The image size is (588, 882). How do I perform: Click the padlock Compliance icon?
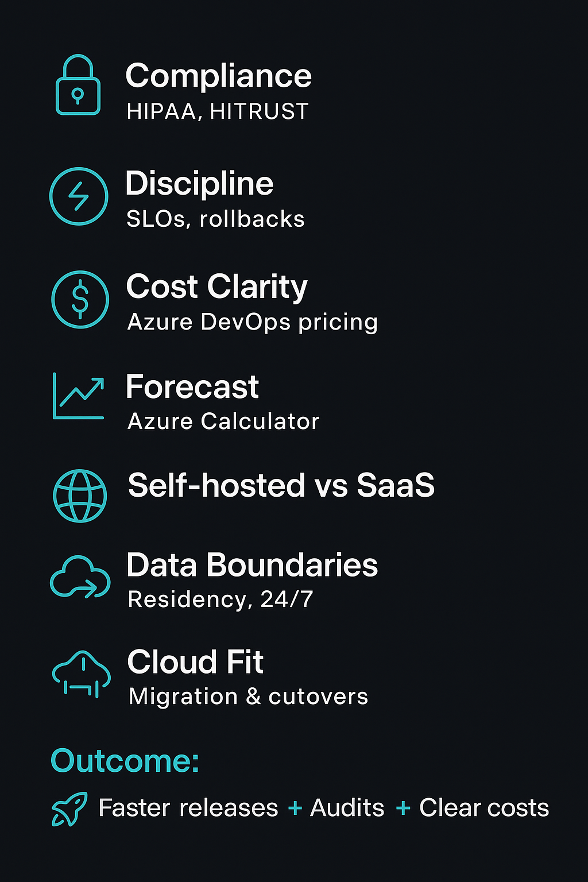[x=78, y=85]
